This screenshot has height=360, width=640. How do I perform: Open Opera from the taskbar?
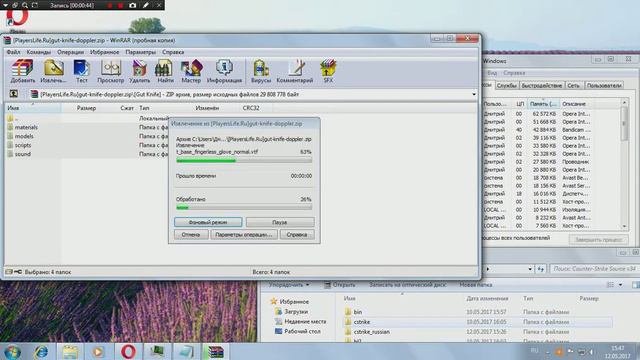[x=128, y=351]
